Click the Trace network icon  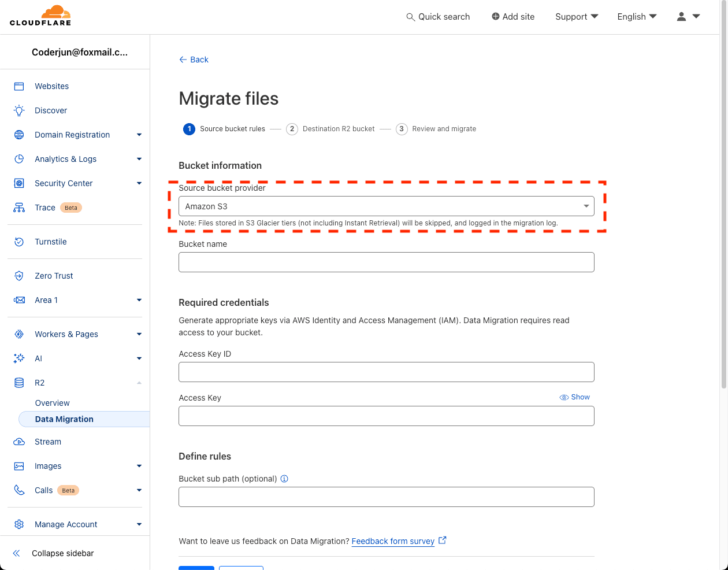[19, 208]
